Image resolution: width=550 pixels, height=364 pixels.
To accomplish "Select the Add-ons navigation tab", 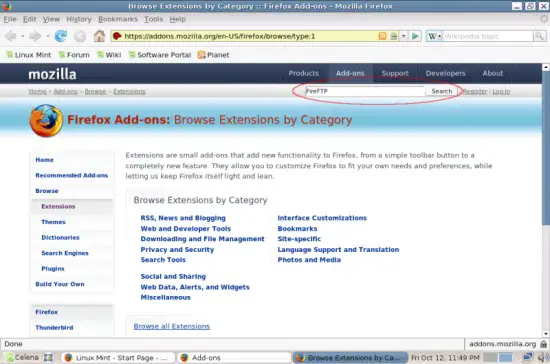I will 350,73.
